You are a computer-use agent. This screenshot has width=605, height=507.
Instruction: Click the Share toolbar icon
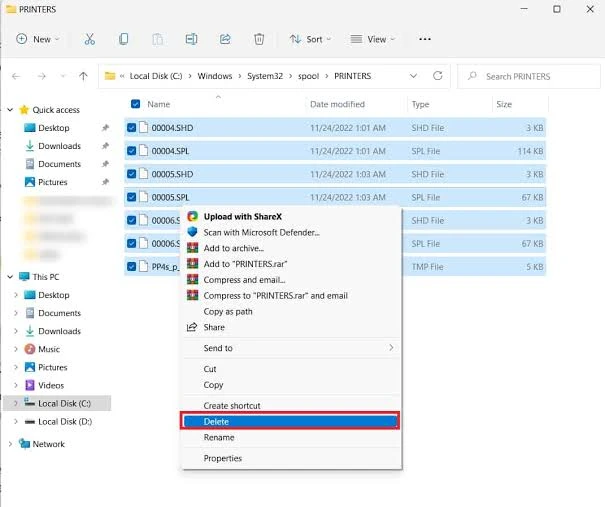225,39
